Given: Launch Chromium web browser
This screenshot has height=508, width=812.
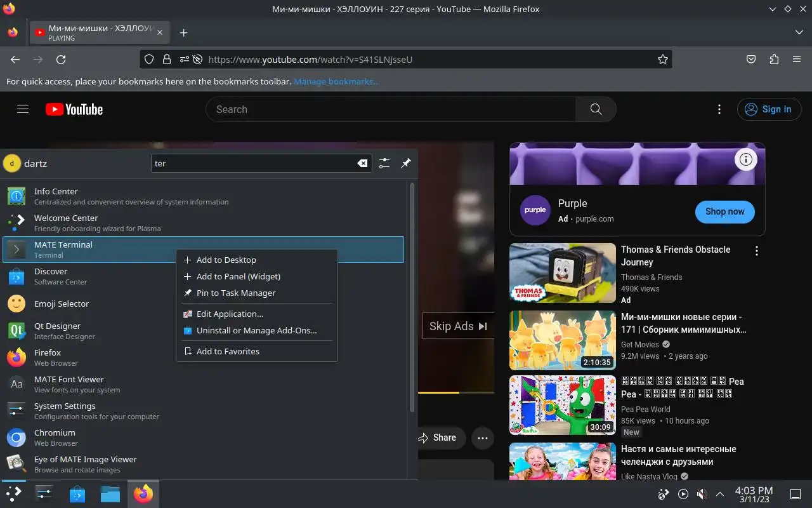Looking at the screenshot, I should [203, 438].
